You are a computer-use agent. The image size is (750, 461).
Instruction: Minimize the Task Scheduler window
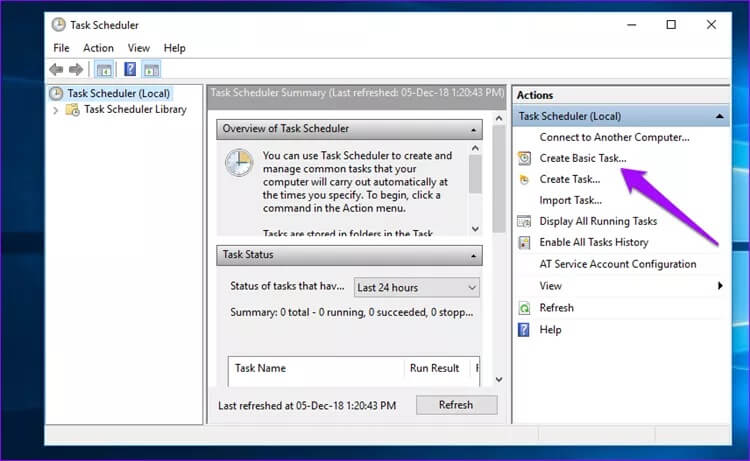(x=632, y=25)
